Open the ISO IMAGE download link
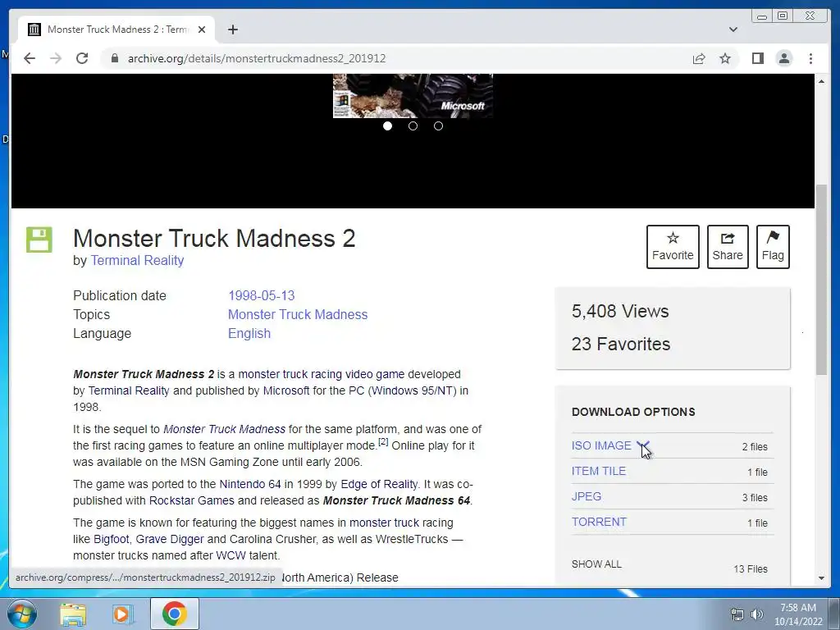This screenshot has width=840, height=630. pyautogui.click(x=601, y=445)
